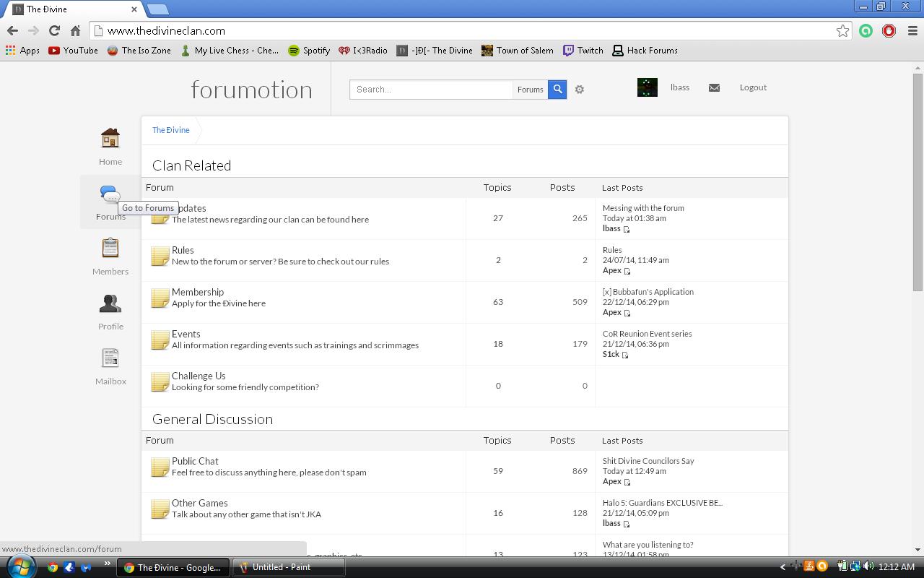Click the taskbar clock 12:12 AM
924x578 pixels.
pos(897,567)
